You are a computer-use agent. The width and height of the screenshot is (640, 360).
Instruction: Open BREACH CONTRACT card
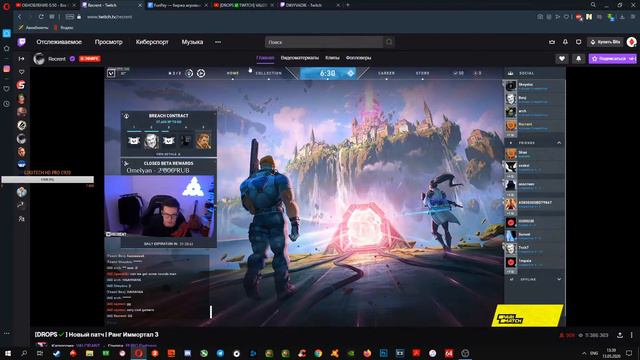pyautogui.click(x=169, y=134)
